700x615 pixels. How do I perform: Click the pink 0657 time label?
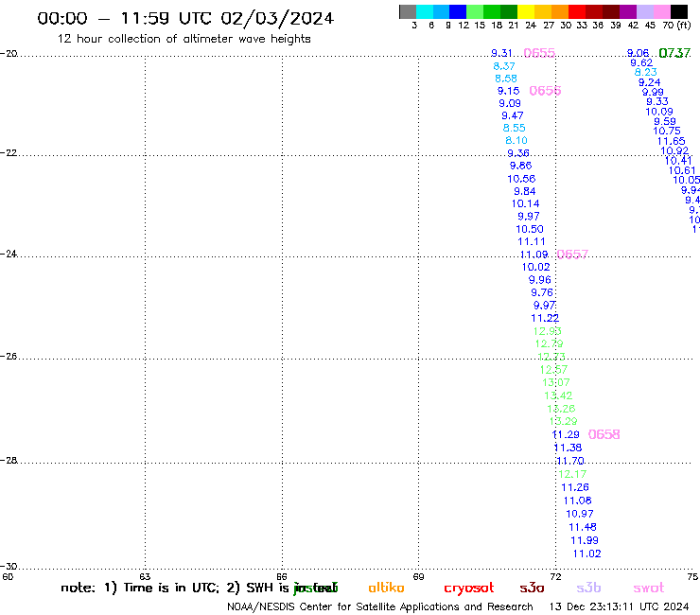point(572,255)
